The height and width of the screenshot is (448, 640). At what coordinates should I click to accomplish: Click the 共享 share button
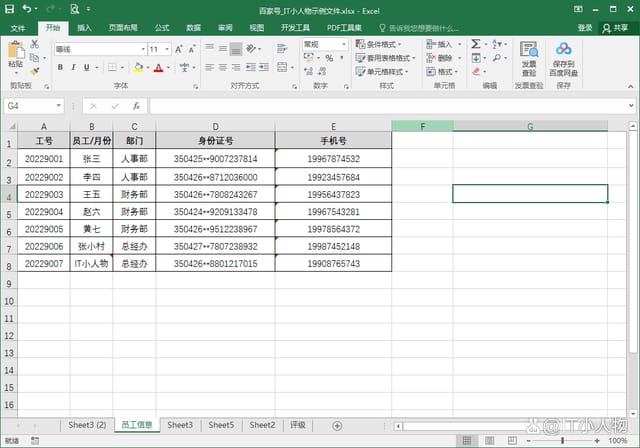617,28
